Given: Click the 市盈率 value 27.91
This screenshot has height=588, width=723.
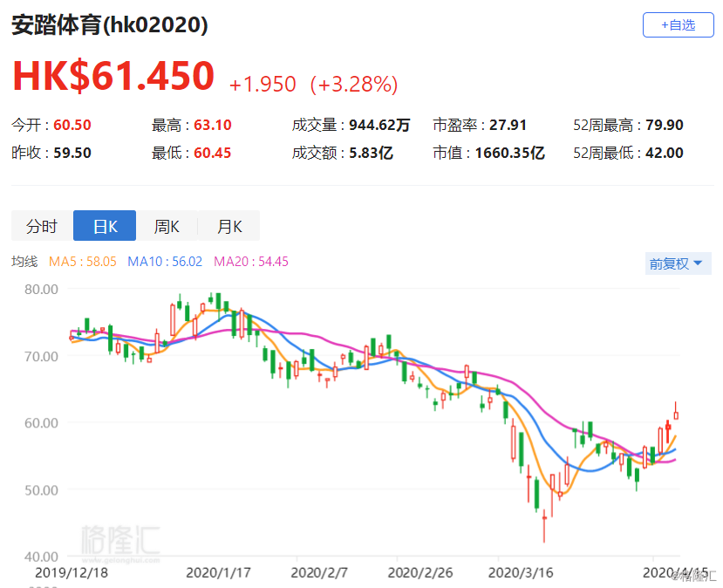Looking at the screenshot, I should pyautogui.click(x=508, y=125).
